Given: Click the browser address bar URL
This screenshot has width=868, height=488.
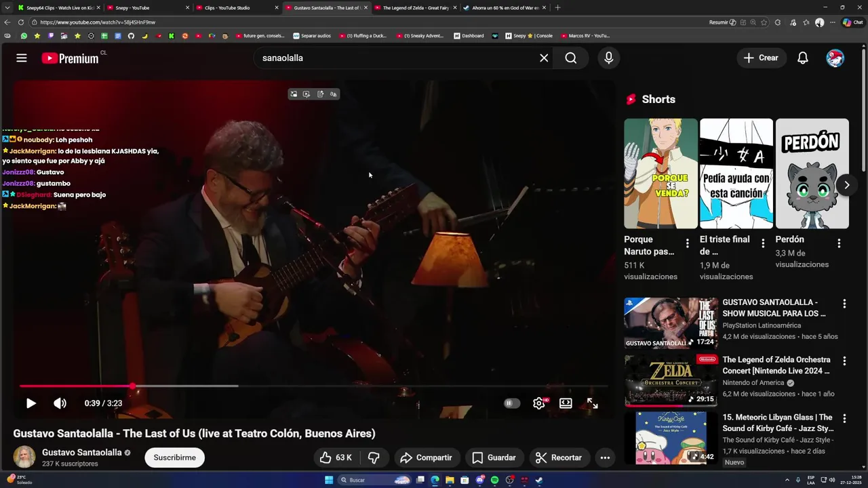Looking at the screenshot, I should pos(98,22).
